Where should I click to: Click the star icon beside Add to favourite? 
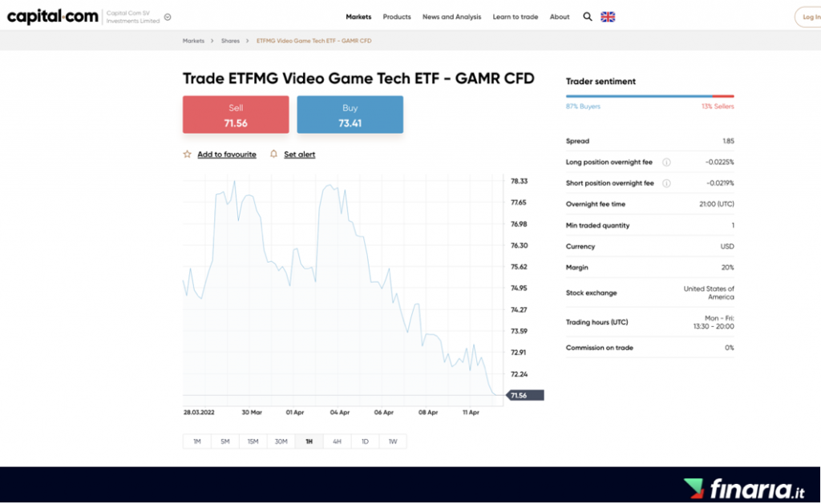tap(187, 154)
